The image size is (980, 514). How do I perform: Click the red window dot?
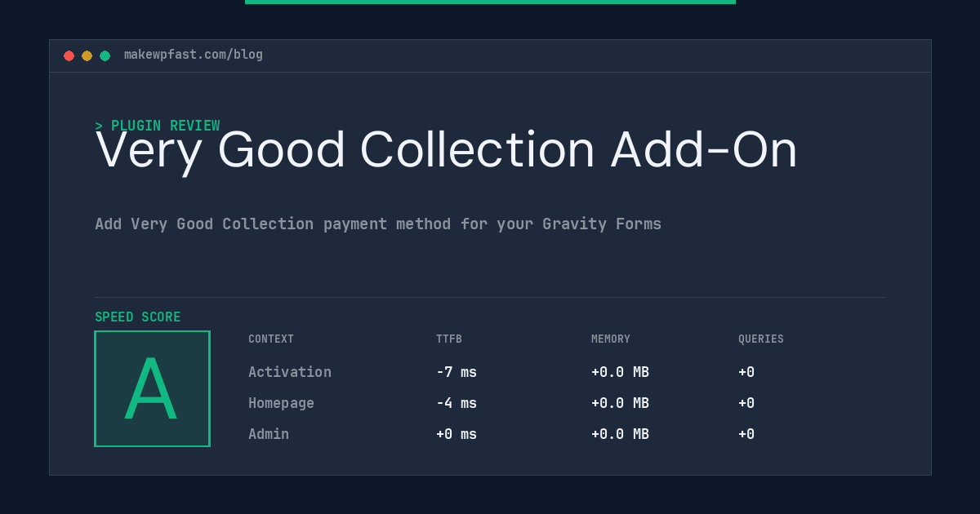click(69, 55)
